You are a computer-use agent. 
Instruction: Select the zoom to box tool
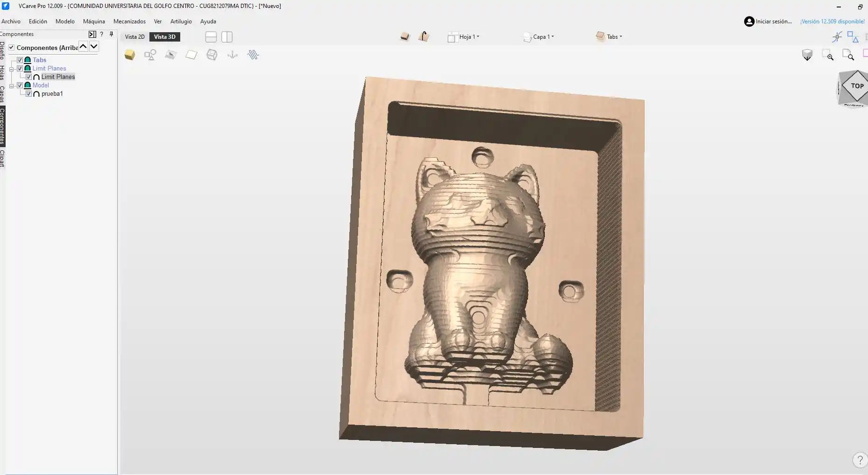pos(828,55)
